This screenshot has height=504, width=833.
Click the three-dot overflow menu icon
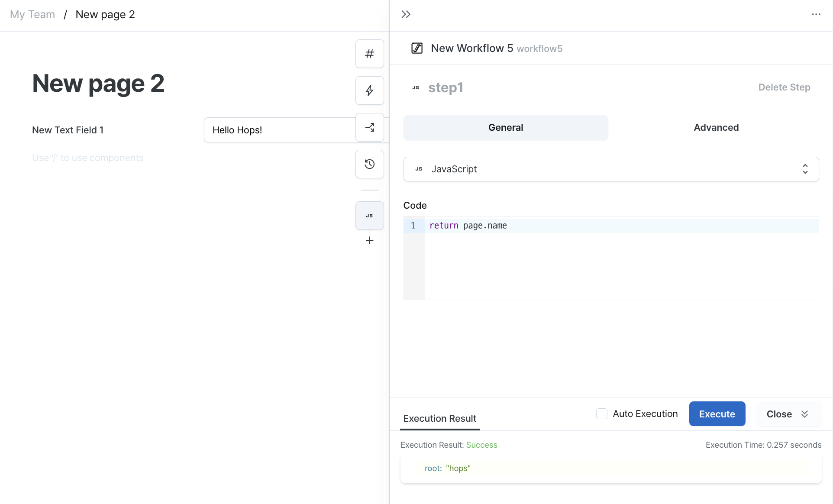tap(816, 14)
